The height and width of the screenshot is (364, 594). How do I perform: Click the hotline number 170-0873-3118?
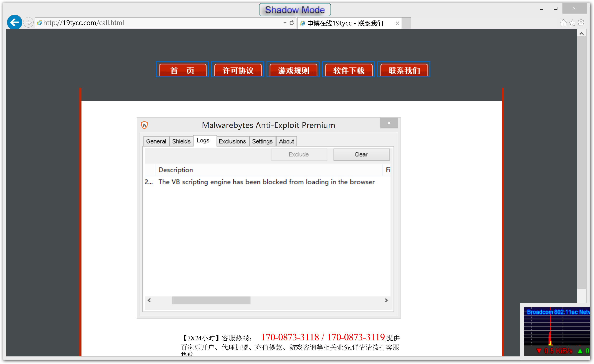290,337
